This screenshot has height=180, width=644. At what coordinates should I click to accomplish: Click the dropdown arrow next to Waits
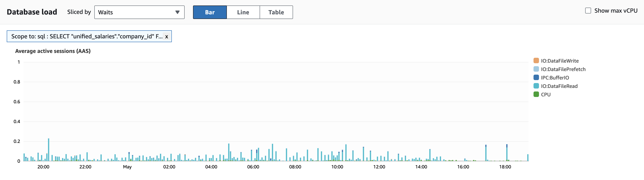click(177, 12)
